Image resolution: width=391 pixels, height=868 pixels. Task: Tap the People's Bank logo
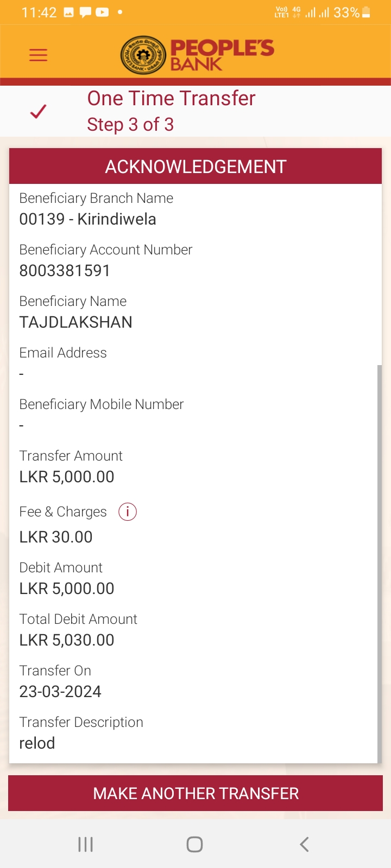[x=197, y=55]
